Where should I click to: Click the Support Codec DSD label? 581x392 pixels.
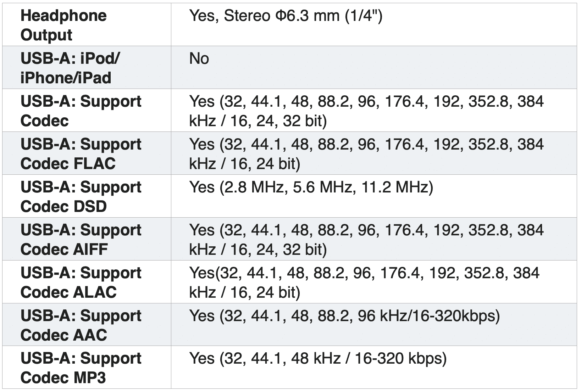[x=81, y=197]
